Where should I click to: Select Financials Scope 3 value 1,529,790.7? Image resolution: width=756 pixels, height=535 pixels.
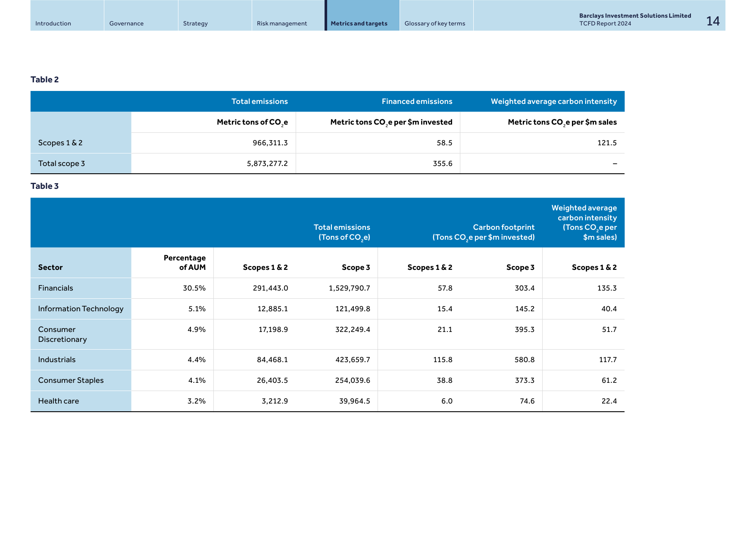click(x=350, y=288)
